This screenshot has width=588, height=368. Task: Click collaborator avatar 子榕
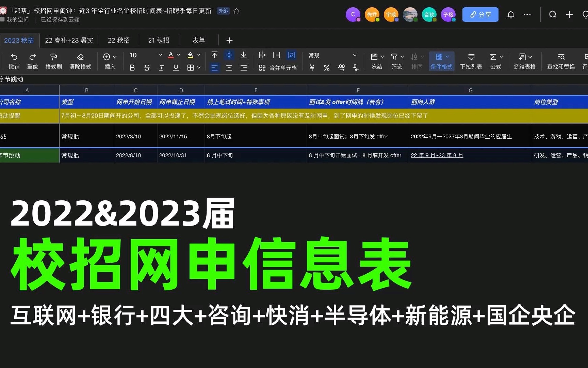click(x=448, y=15)
